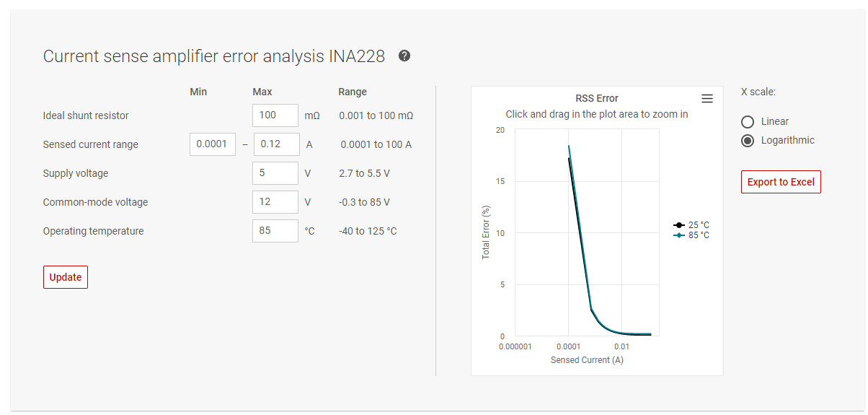
Task: Click the common-mode voltage input field
Action: pos(275,202)
